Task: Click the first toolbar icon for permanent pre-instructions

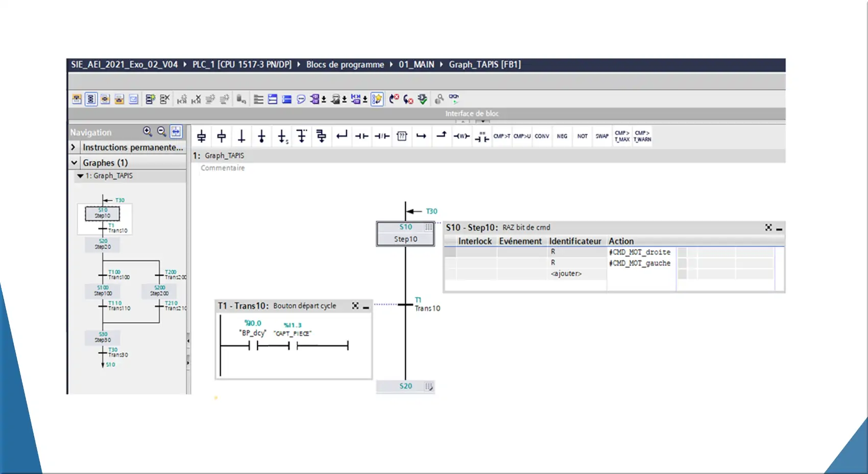Action: pyautogui.click(x=77, y=99)
